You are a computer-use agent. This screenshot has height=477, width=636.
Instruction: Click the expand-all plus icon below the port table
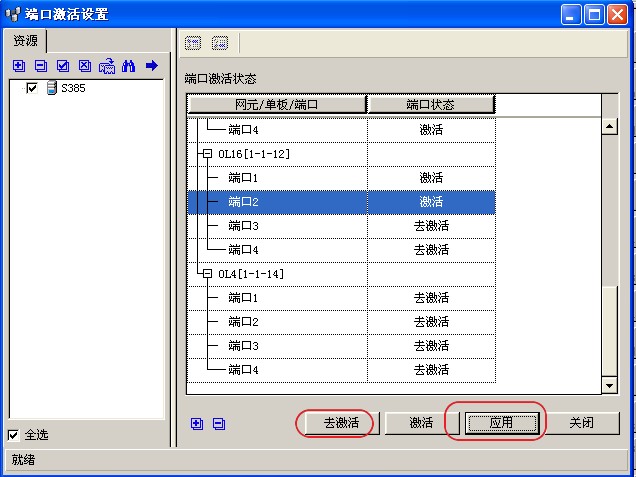pyautogui.click(x=197, y=423)
